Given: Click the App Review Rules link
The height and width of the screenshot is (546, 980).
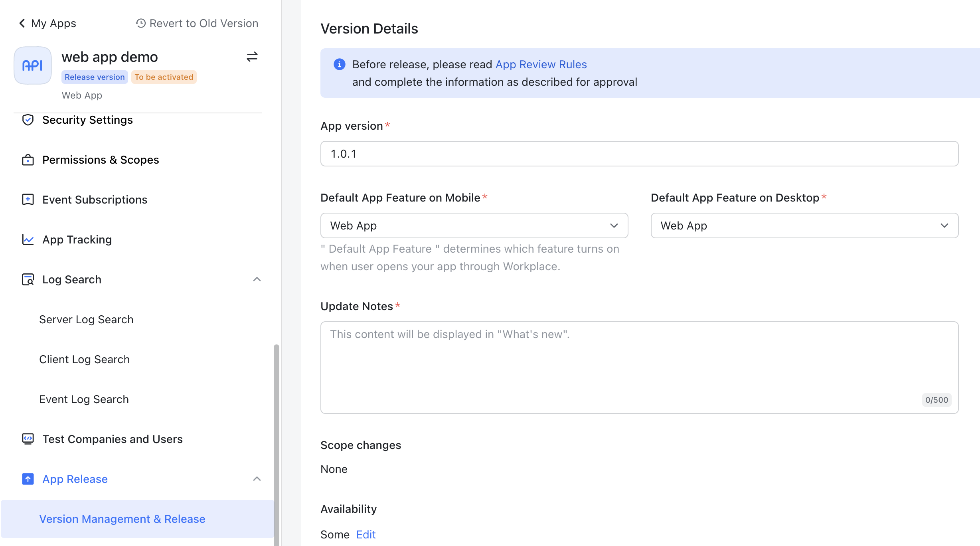Looking at the screenshot, I should [x=541, y=64].
